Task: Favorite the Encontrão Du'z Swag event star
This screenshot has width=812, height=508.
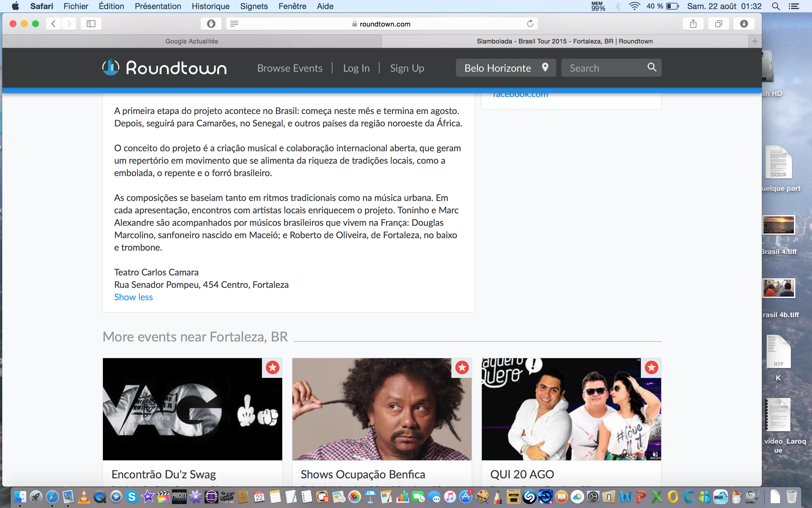Action: click(272, 367)
